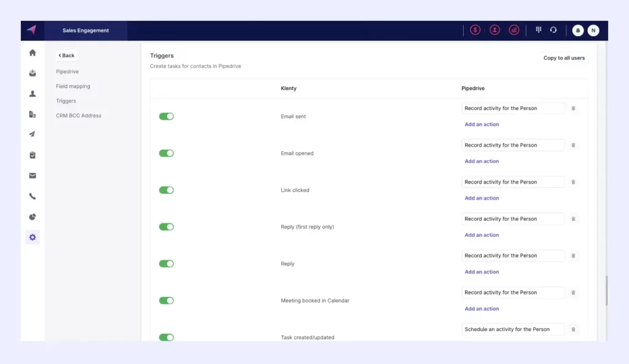
Task: Click the Klenty column header
Action: coord(289,88)
